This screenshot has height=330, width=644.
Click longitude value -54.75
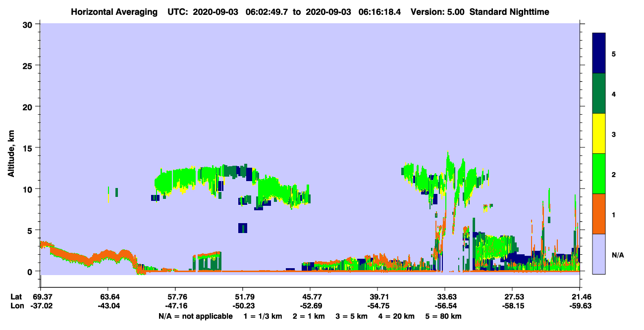pos(377,306)
